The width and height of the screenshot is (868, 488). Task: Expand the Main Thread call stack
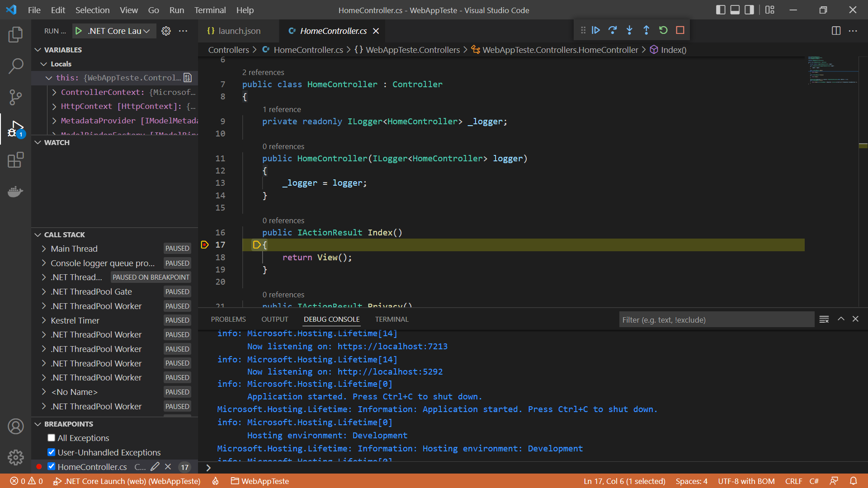(44, 249)
